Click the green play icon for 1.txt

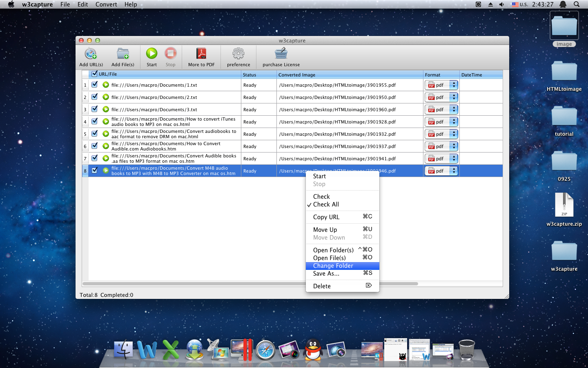click(x=106, y=85)
